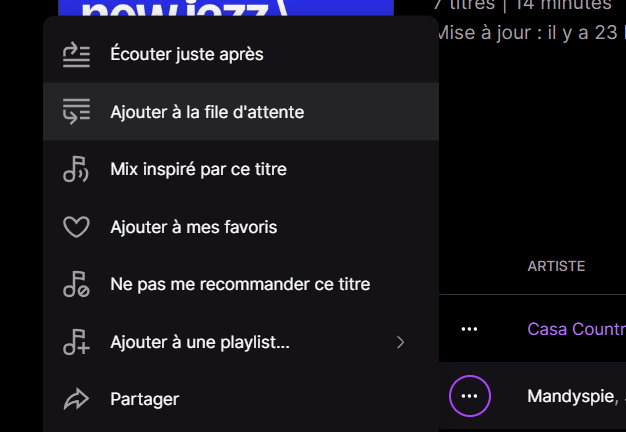The image size is (626, 432).
Task: Click the play-next icon beside Écouter juste après
Action: (76, 54)
